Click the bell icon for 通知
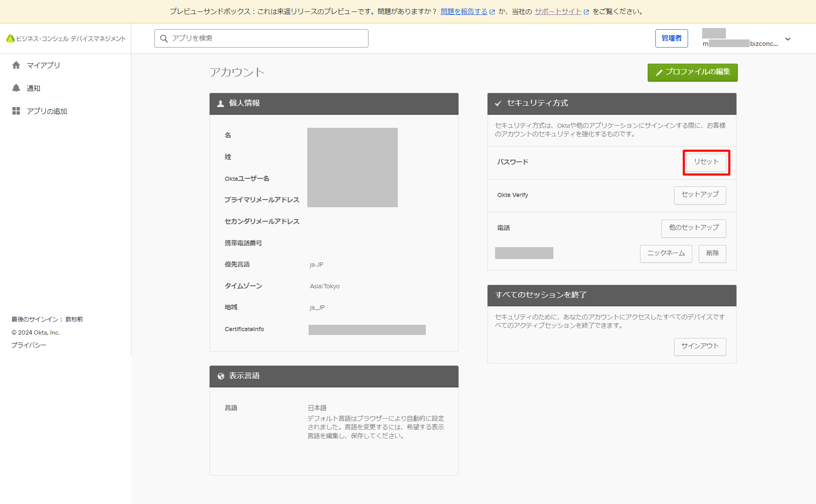The height and width of the screenshot is (504, 816). coord(16,88)
